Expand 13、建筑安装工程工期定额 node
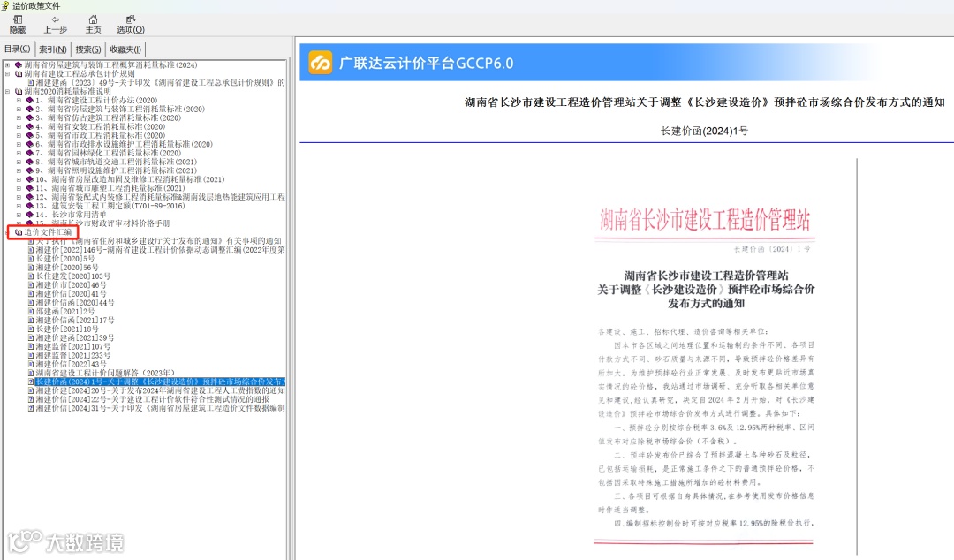The width and height of the screenshot is (954, 560). point(19,206)
